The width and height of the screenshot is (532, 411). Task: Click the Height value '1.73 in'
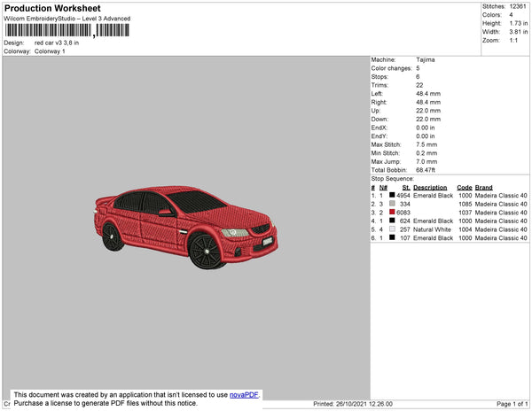519,23
